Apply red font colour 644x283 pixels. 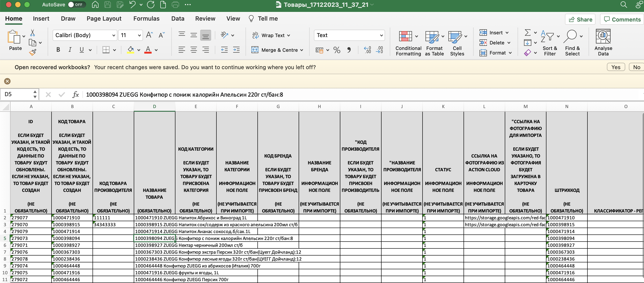148,50
